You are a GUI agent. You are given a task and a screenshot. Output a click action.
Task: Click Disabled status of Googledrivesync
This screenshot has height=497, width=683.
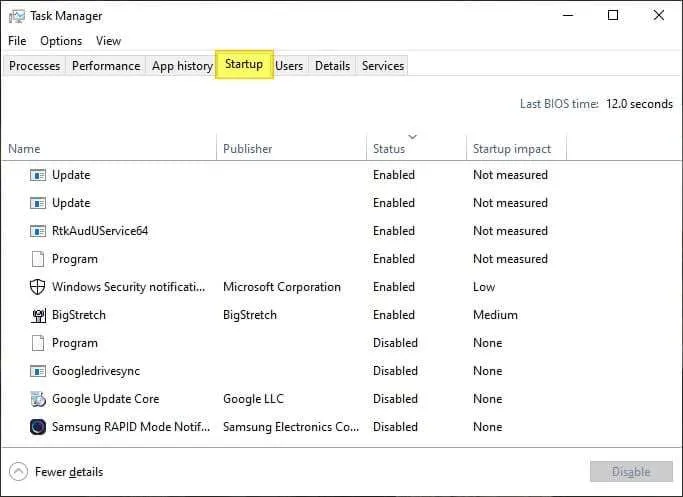pyautogui.click(x=395, y=371)
